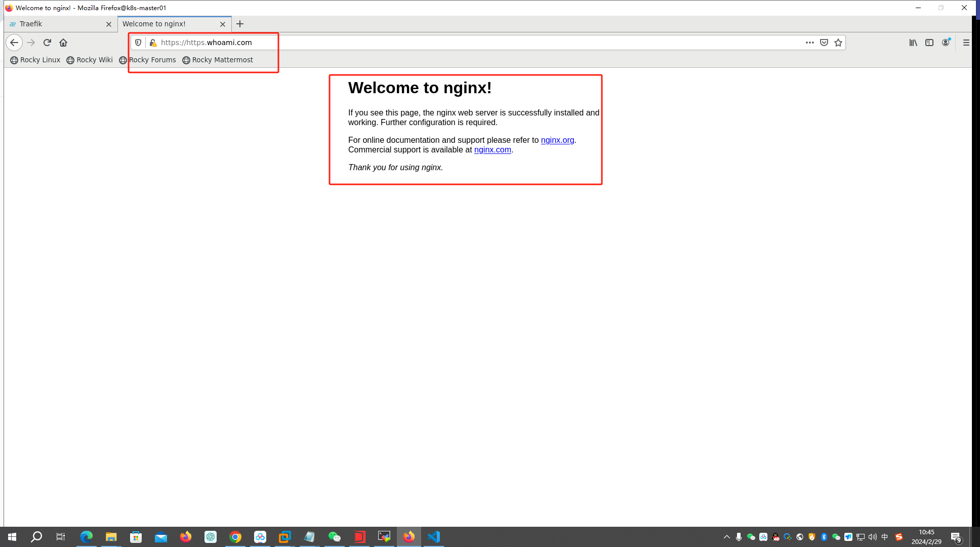The width and height of the screenshot is (980, 547).
Task: Open File Explorer from taskbar
Action: 111,537
